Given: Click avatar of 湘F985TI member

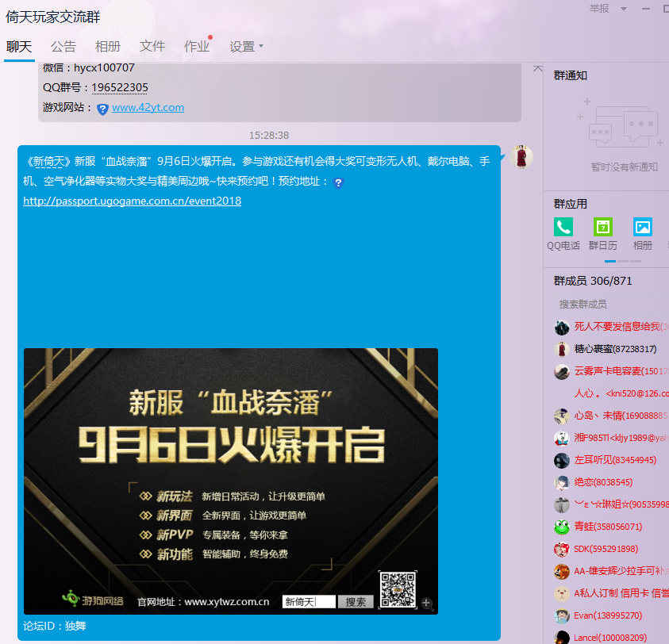Looking at the screenshot, I should tap(562, 439).
